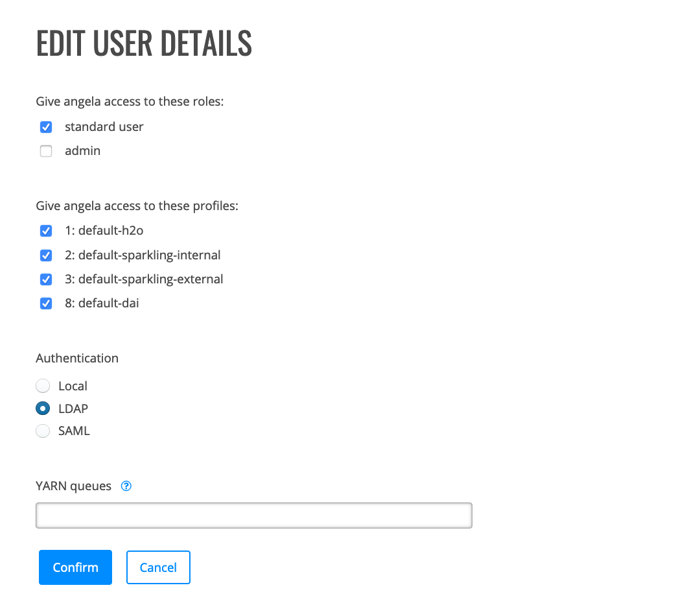Focus the YARN queues text field
Viewport: 683px width, 616px height.
coord(254,515)
